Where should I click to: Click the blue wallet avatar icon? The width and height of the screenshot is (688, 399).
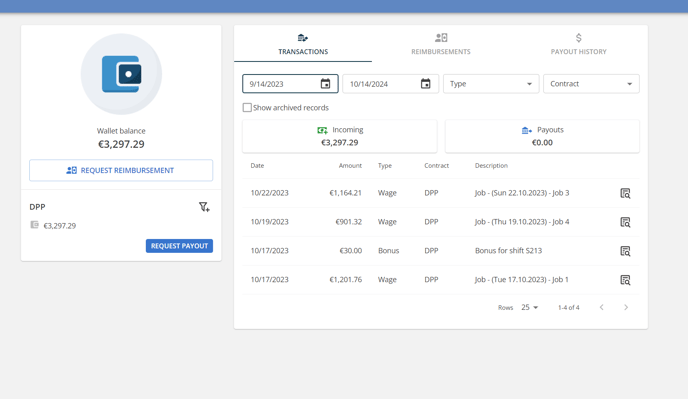(x=122, y=74)
